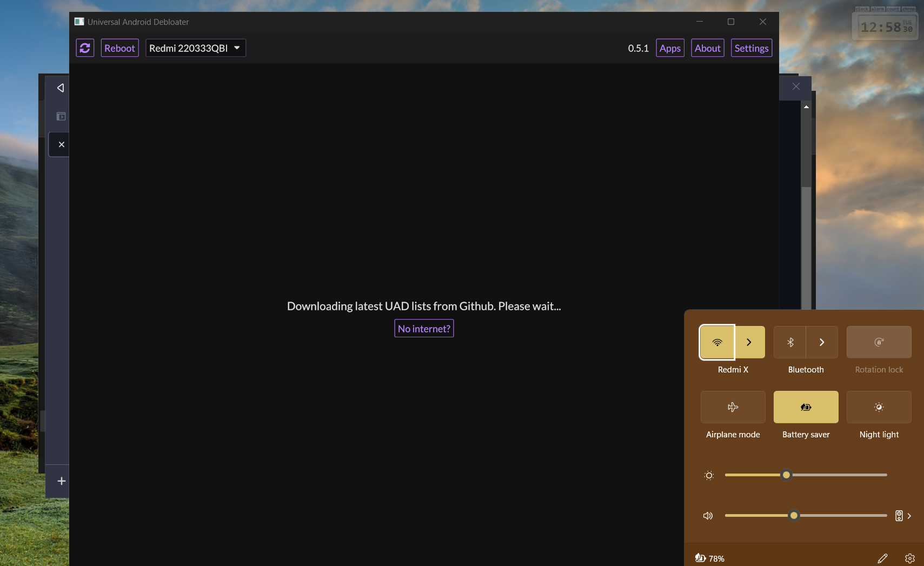Open the About page
The width and height of the screenshot is (924, 566).
click(x=708, y=48)
